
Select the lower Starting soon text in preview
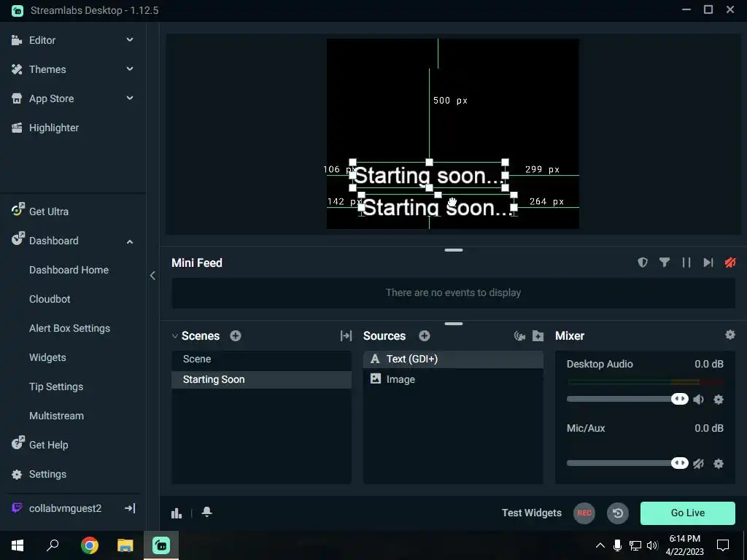(438, 208)
